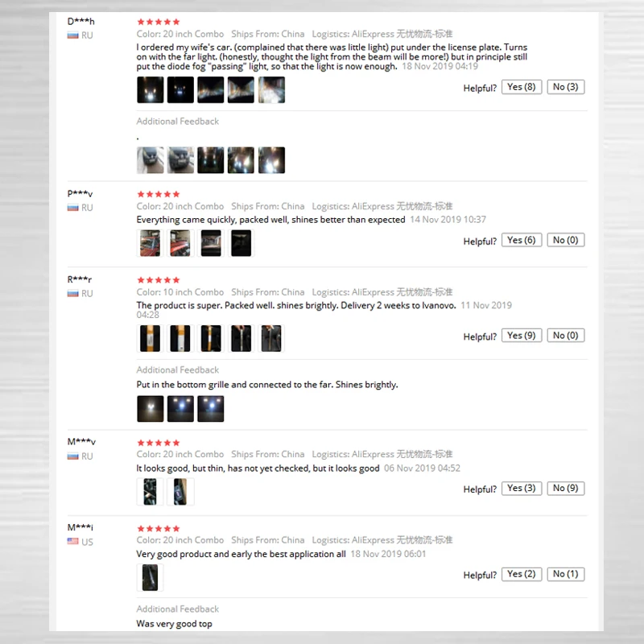Open last dark photo in P***v's review
644x644 pixels.
coord(241,243)
